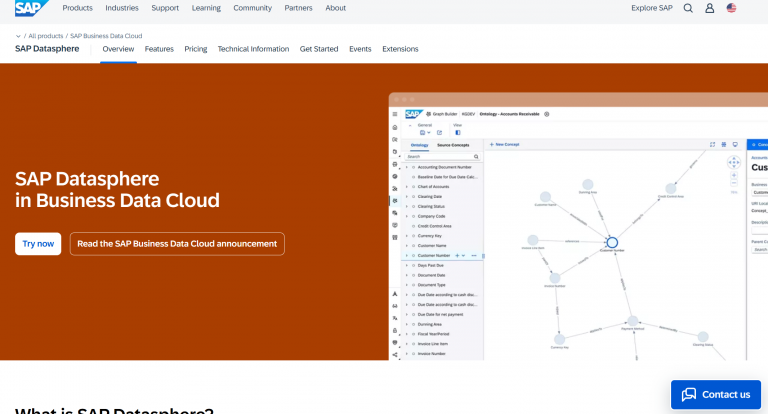Switch to the Pricing tab

point(196,49)
